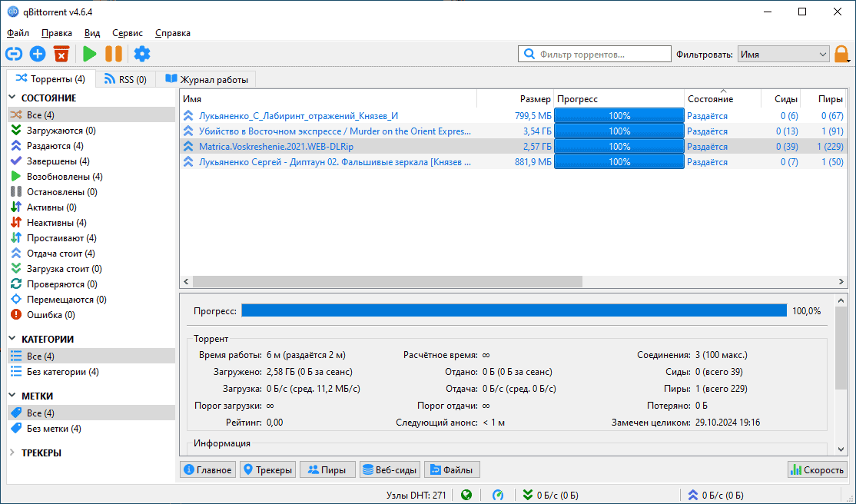Sort by Состояние column header
This screenshot has width=856, height=504.
pyautogui.click(x=722, y=99)
